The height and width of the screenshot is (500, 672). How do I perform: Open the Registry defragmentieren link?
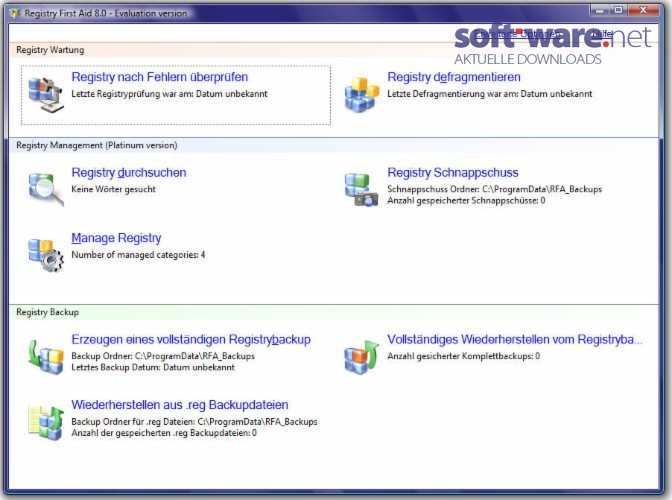454,77
